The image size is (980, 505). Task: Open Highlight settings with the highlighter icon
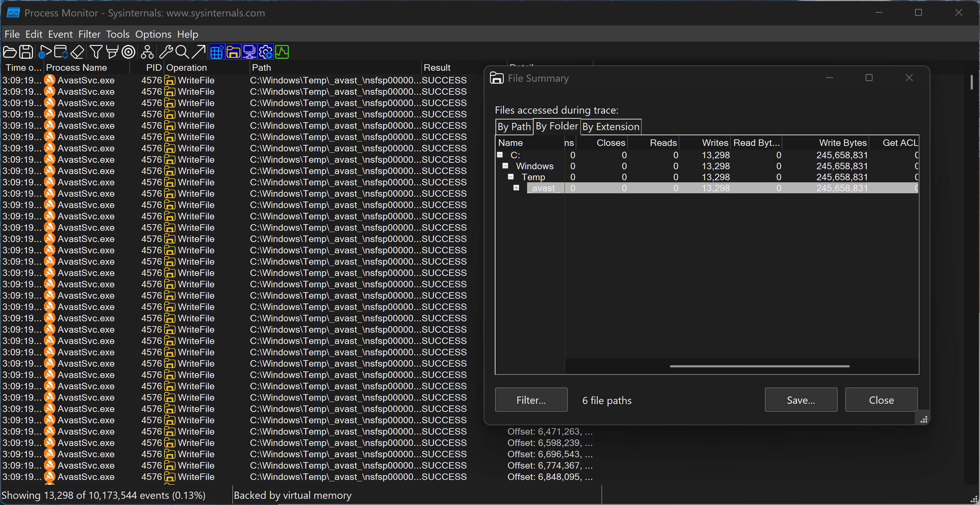(112, 52)
